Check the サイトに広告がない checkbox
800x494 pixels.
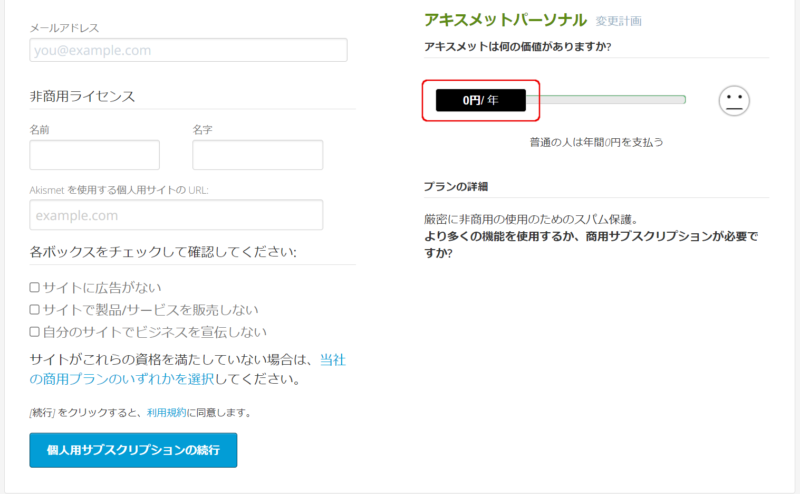click(35, 287)
